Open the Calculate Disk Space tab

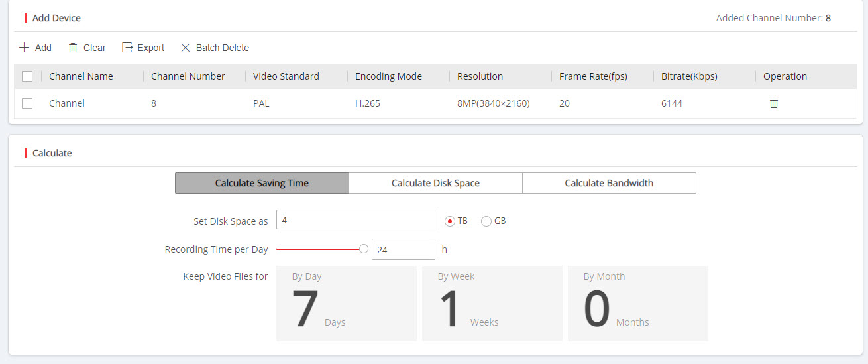(x=435, y=183)
